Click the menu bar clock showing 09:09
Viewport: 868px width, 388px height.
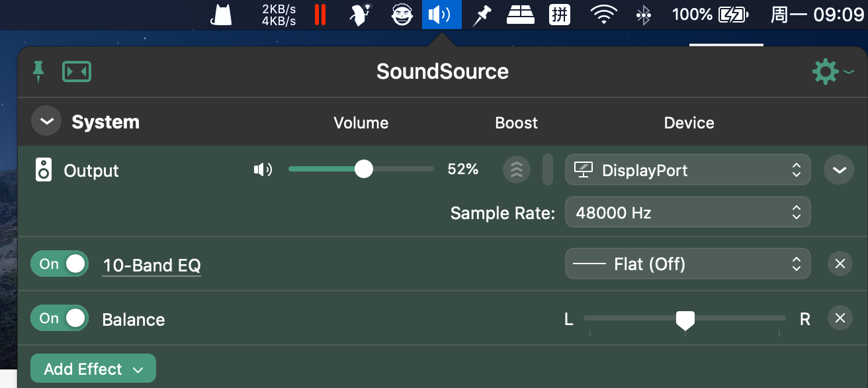[x=817, y=15]
